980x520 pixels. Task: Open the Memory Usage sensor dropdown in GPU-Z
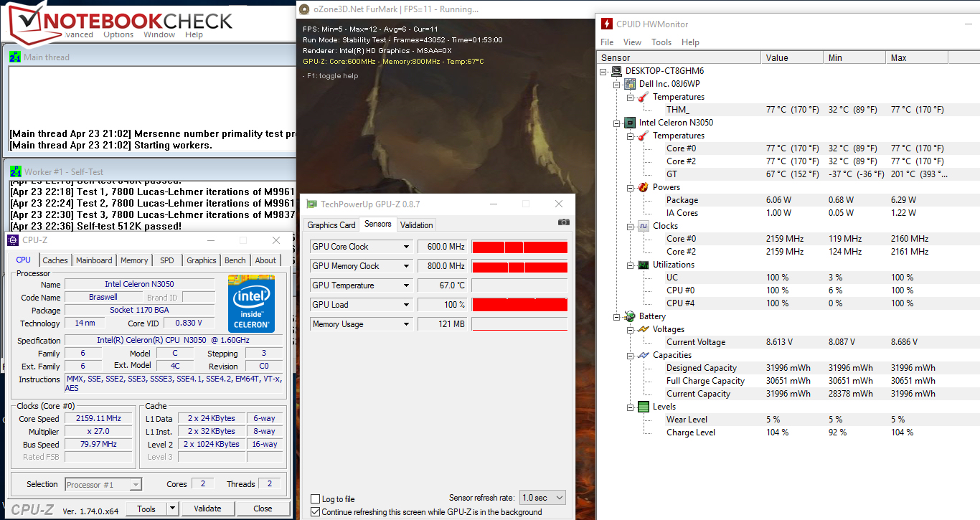406,324
